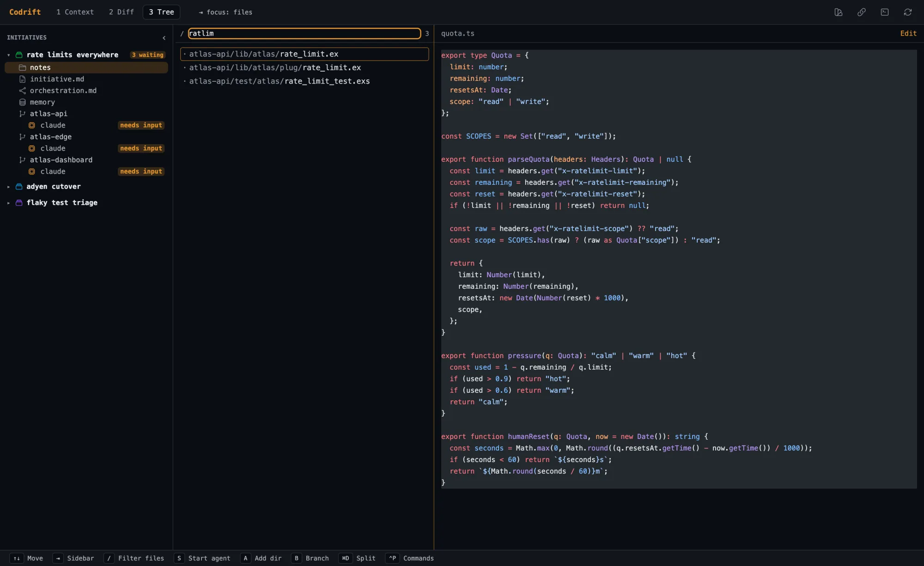Click the database icon beside memory
The image size is (924, 566).
[22, 102]
